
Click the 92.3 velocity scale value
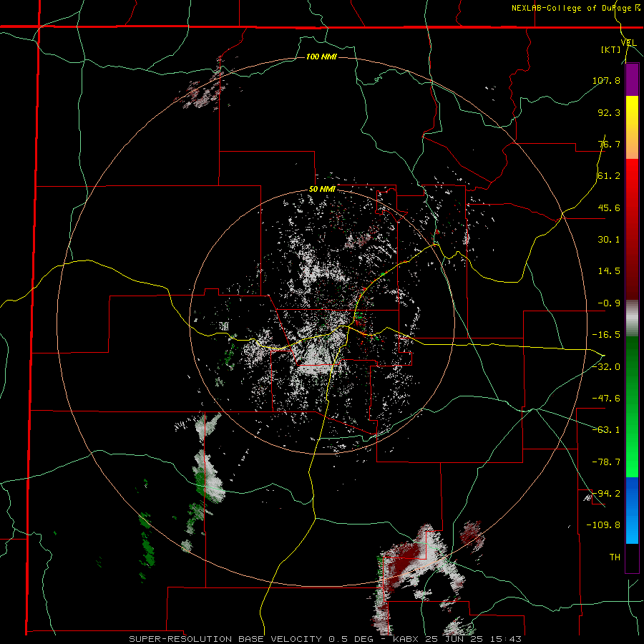[x=609, y=112]
